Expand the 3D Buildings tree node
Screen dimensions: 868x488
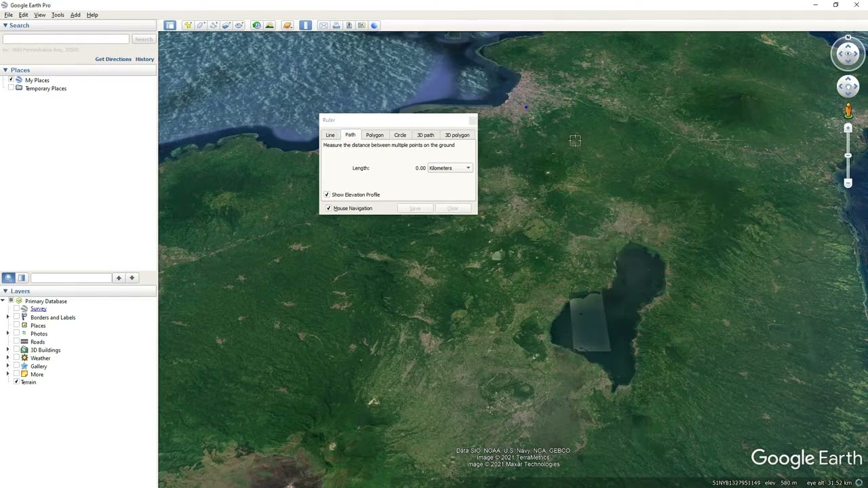[x=8, y=350]
